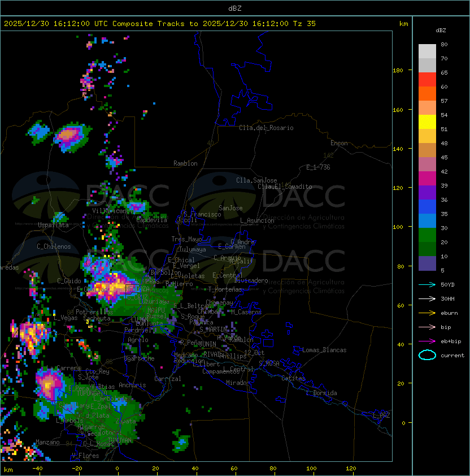Click the V_Flores label
This screenshot has height=476, width=470.
click(x=85, y=456)
